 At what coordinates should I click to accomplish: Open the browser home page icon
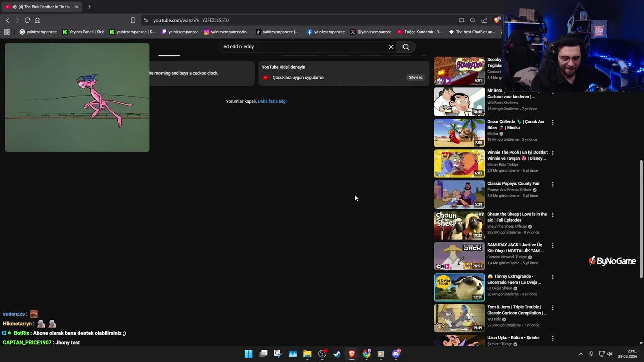[x=37, y=20]
